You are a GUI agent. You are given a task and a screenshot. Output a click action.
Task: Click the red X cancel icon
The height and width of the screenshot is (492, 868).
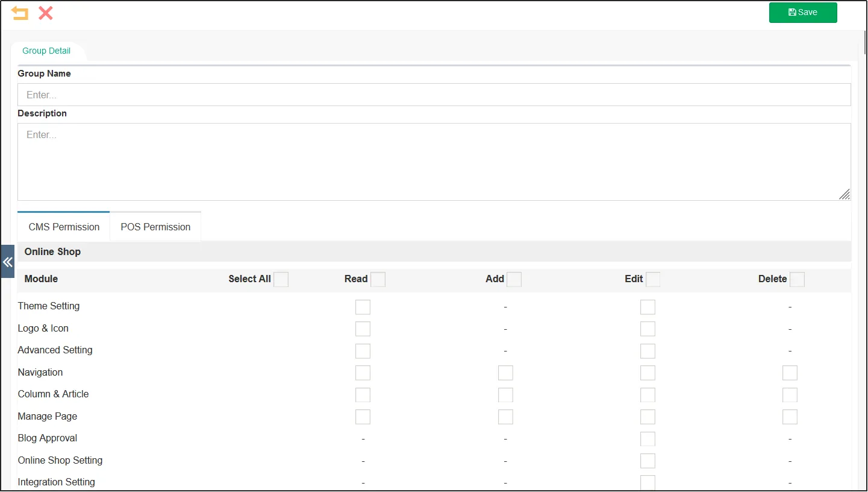point(46,13)
